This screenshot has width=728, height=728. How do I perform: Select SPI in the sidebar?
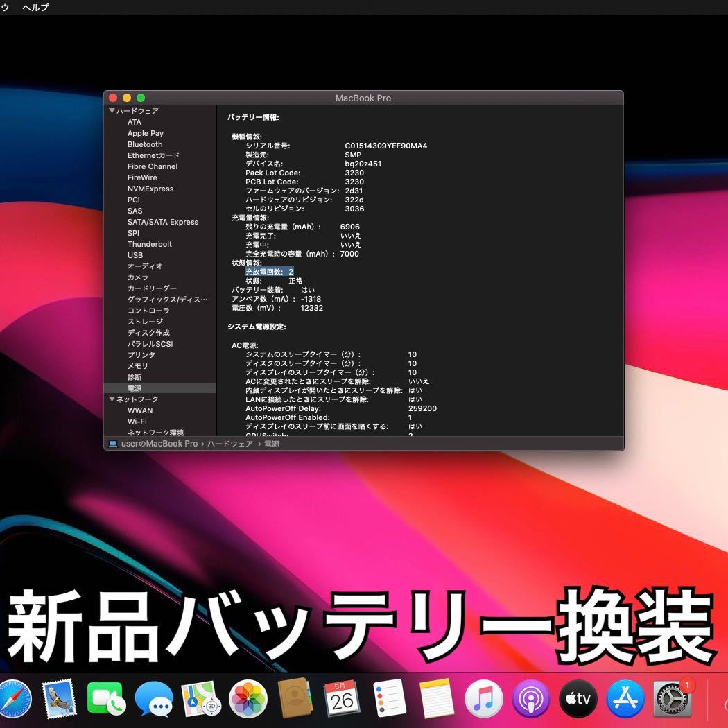tap(133, 233)
